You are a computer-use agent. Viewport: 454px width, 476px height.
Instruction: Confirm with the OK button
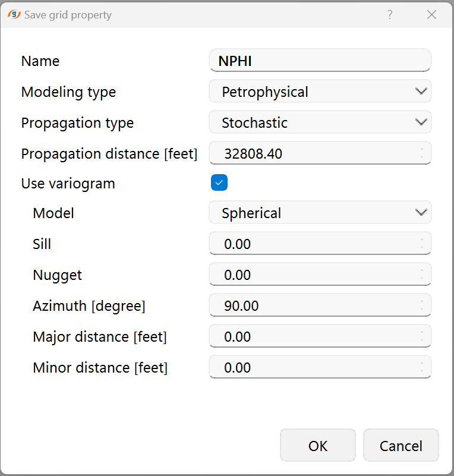(x=318, y=446)
